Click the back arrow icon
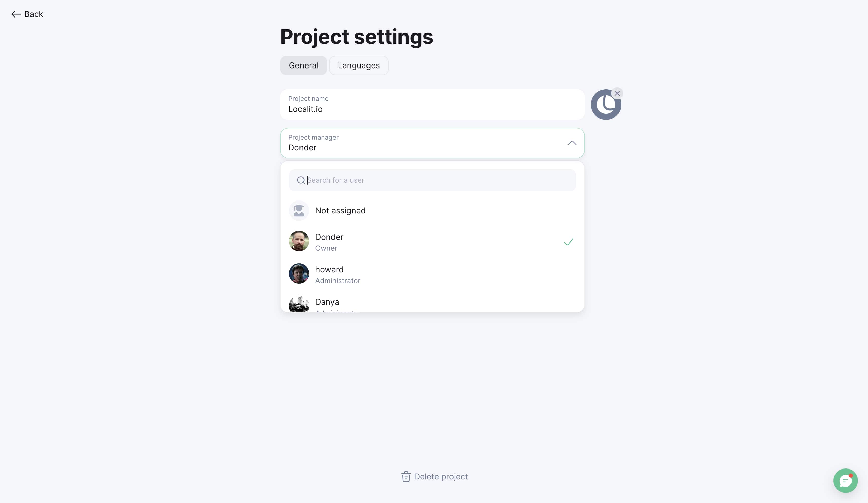This screenshot has width=868, height=503. point(16,14)
